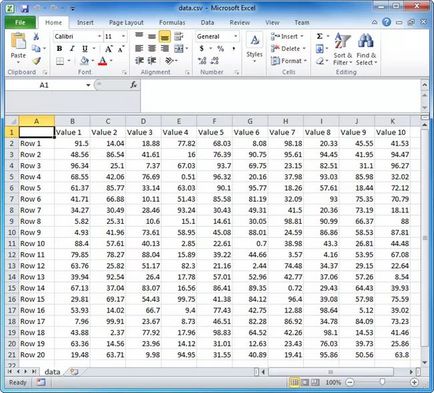Toggle Wrap Text
This screenshot has height=393, width=434.
(179, 36)
